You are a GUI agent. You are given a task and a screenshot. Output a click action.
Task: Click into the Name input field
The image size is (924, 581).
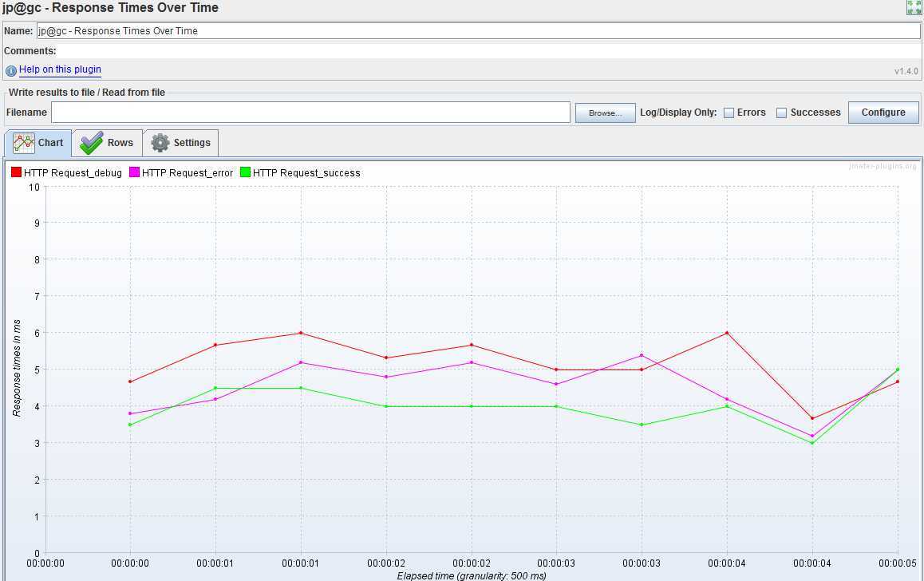point(479,30)
